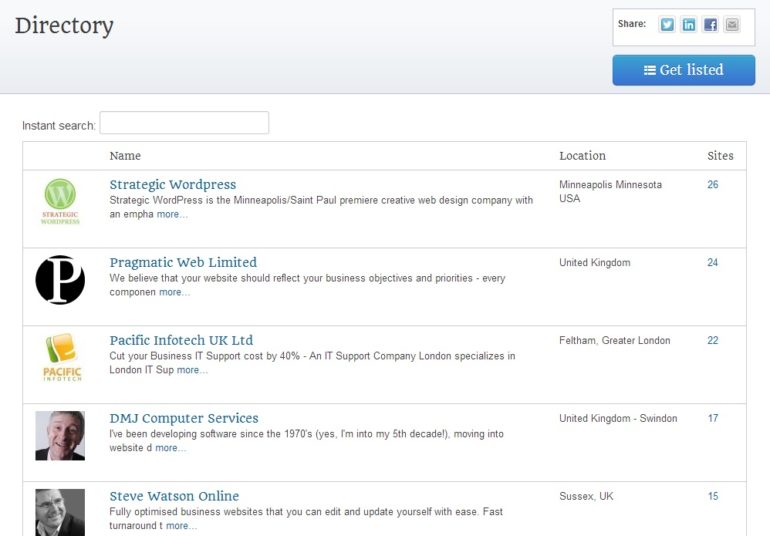This screenshot has height=536, width=770.
Task: Sort the directory by Sites column
Action: (x=720, y=156)
